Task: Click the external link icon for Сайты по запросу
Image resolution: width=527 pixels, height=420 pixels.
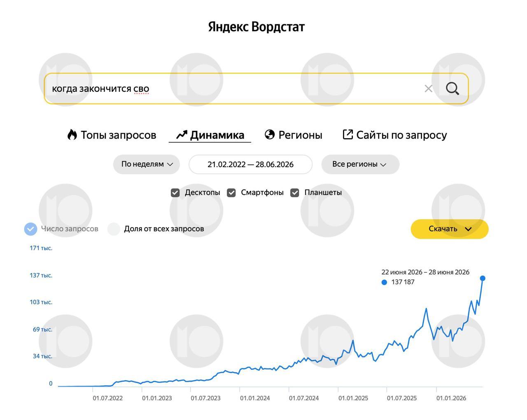Action: coord(348,135)
